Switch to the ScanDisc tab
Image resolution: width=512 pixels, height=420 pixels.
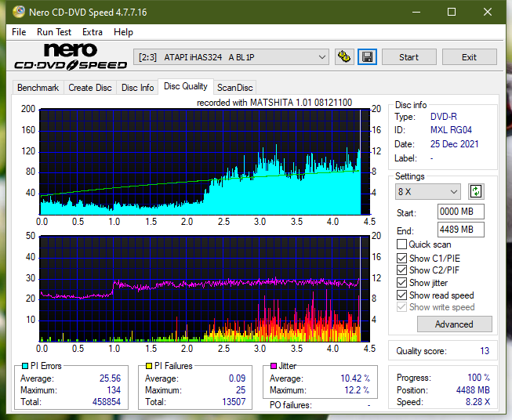pos(234,88)
